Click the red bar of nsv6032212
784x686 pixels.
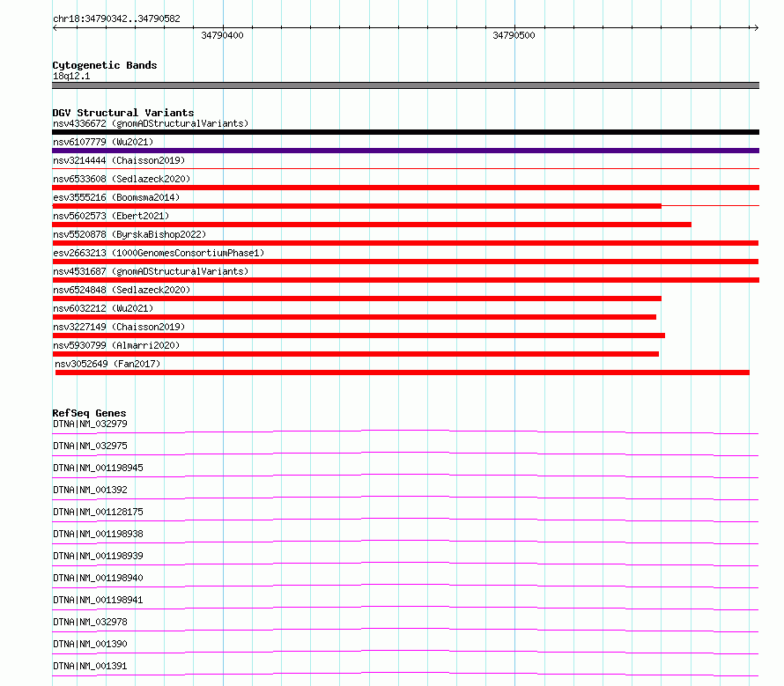354,317
